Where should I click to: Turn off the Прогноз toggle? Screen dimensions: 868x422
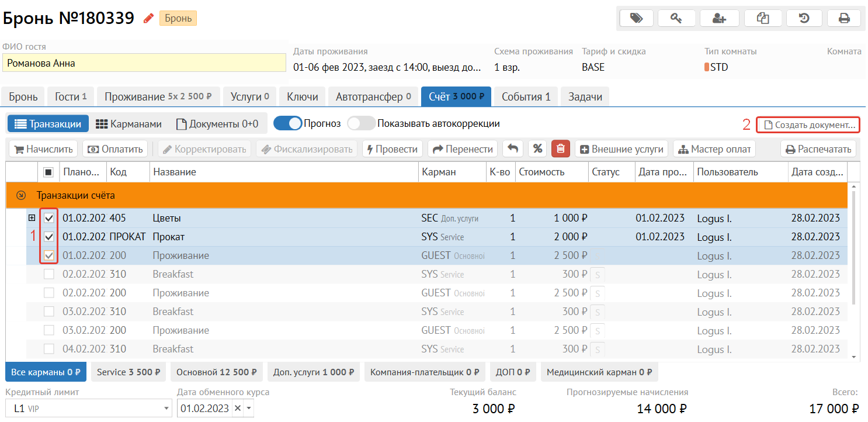[x=288, y=123]
